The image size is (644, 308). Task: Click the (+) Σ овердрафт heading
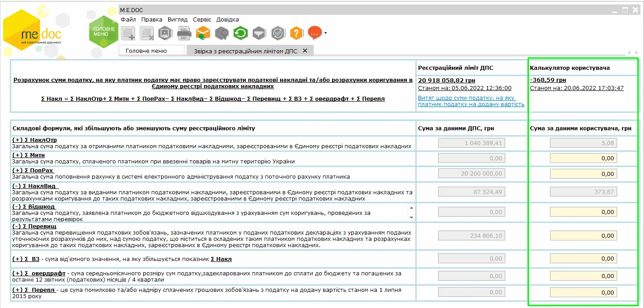click(x=39, y=273)
